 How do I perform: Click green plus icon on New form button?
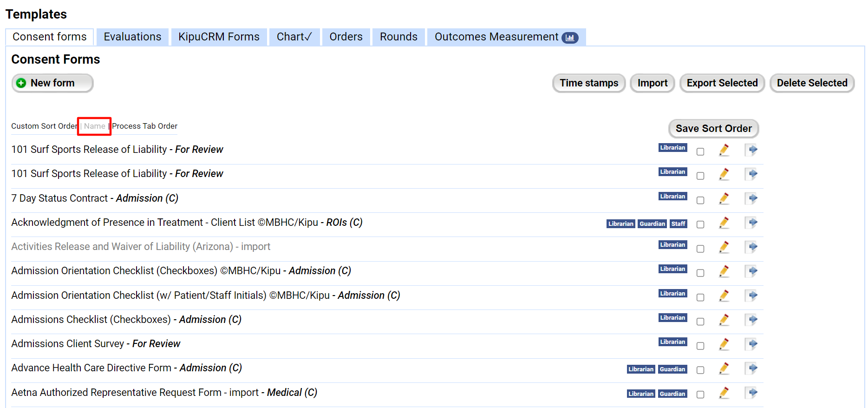tap(21, 83)
